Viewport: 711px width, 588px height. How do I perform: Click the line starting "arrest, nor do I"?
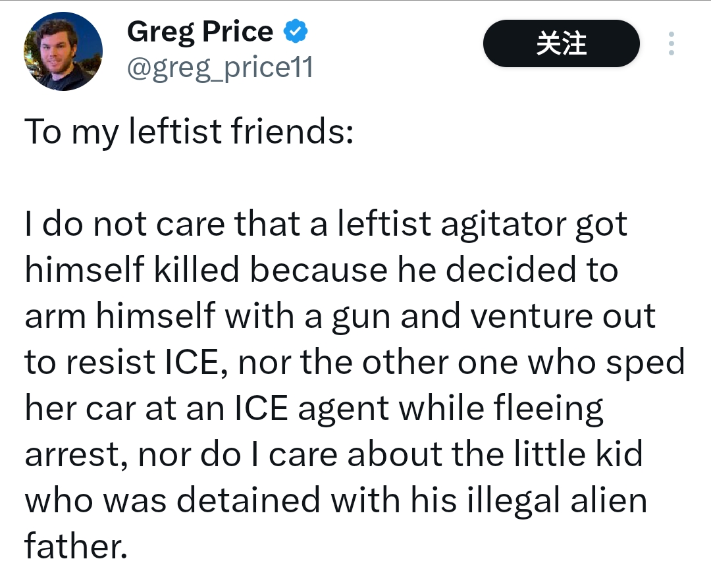[x=334, y=455]
